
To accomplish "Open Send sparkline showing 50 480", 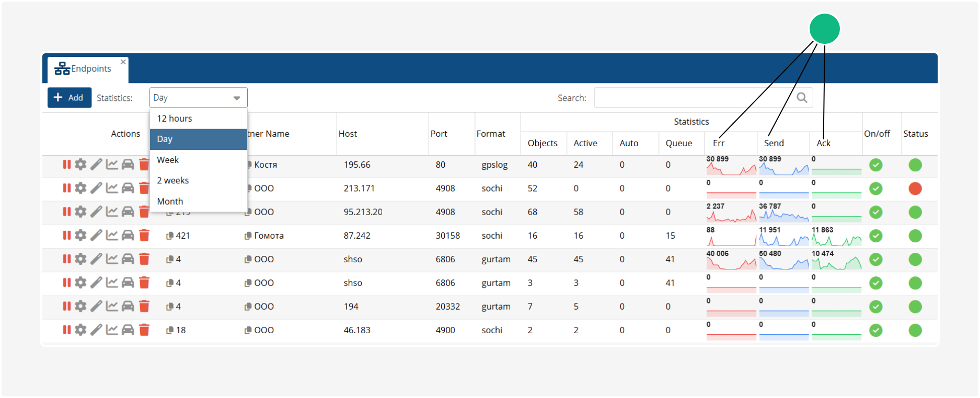I will (783, 260).
